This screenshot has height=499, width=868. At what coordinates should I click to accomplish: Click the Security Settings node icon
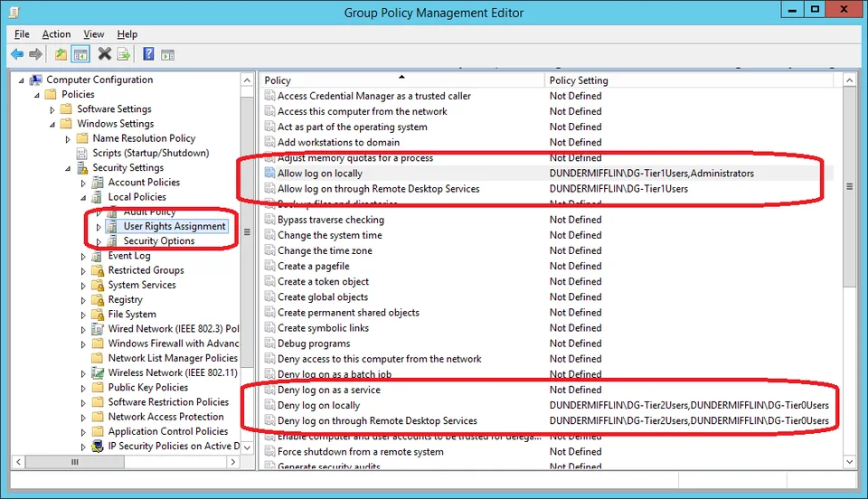(x=82, y=167)
